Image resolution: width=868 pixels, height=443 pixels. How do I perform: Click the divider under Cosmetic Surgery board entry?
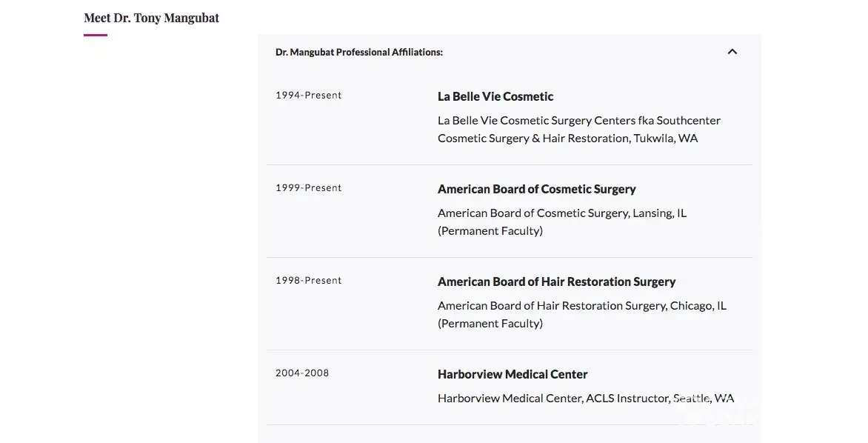[x=509, y=257]
